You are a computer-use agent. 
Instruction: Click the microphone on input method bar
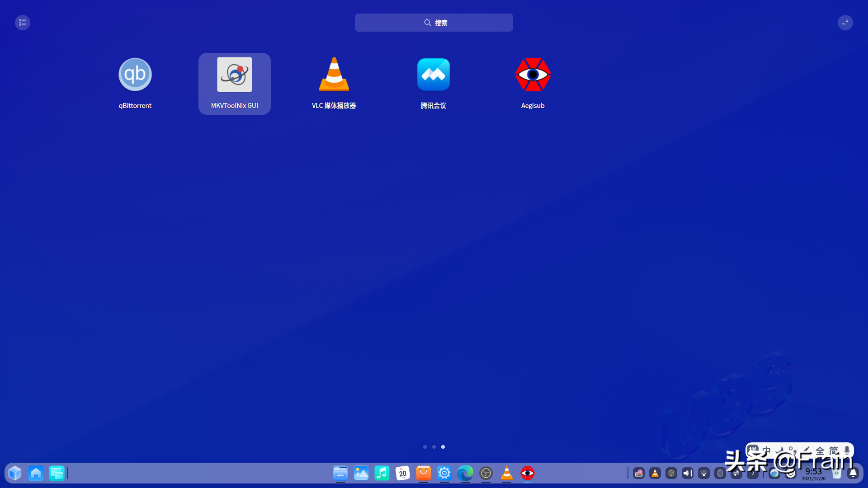(847, 450)
